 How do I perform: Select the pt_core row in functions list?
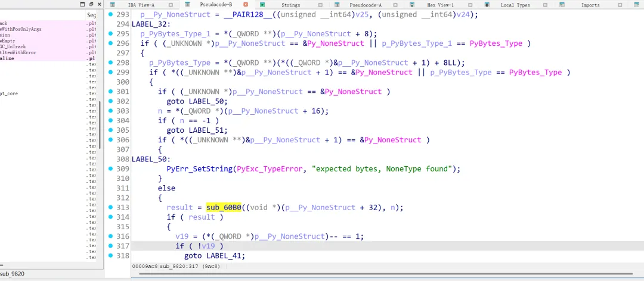click(x=48, y=93)
